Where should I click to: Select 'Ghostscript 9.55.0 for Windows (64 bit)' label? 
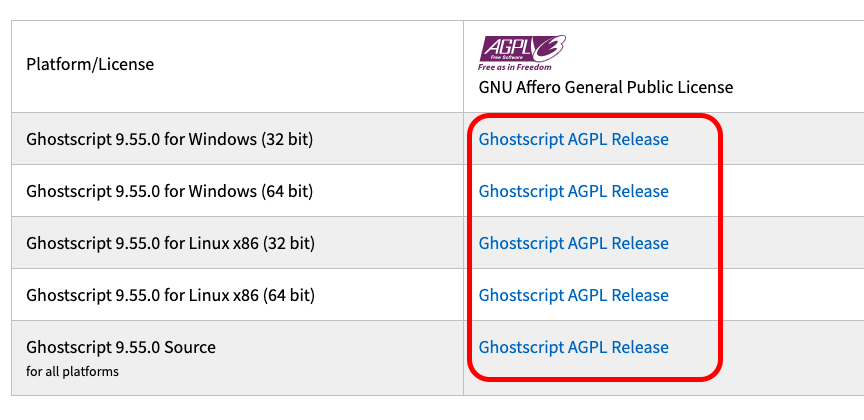(169, 191)
